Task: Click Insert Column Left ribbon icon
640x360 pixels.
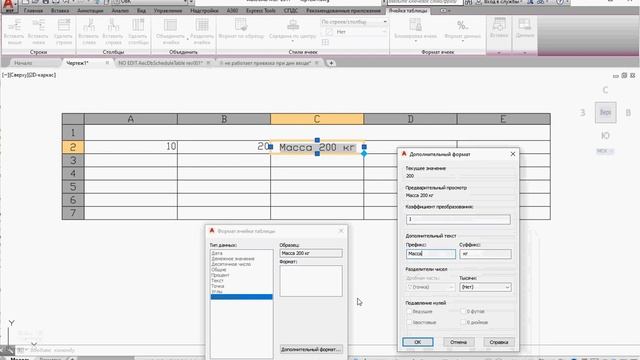Action: pos(89,26)
